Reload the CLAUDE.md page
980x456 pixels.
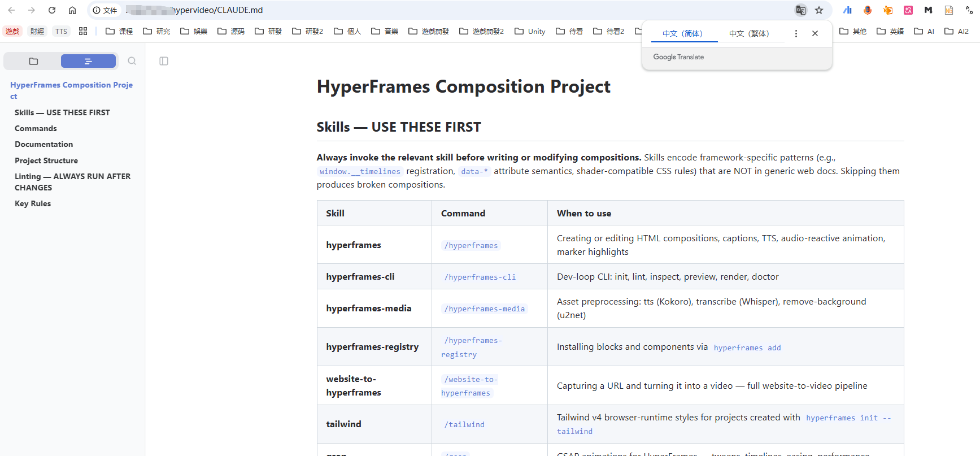52,10
